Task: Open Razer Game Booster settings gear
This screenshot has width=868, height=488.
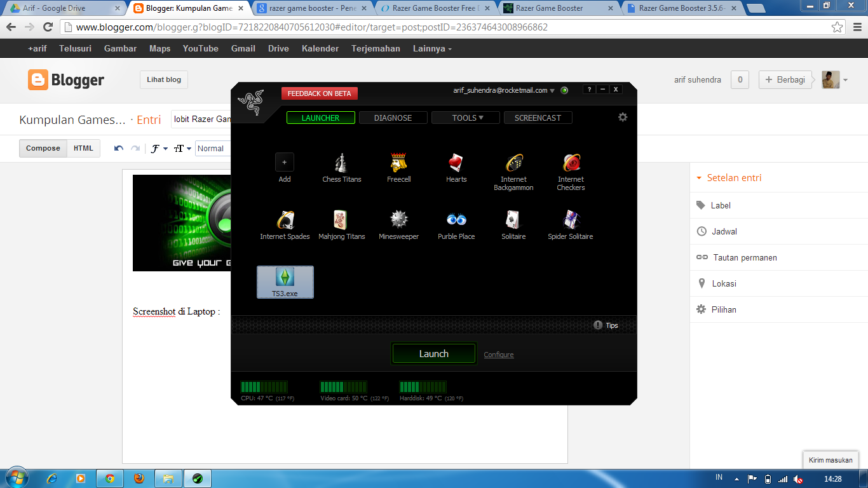Action: pos(623,117)
